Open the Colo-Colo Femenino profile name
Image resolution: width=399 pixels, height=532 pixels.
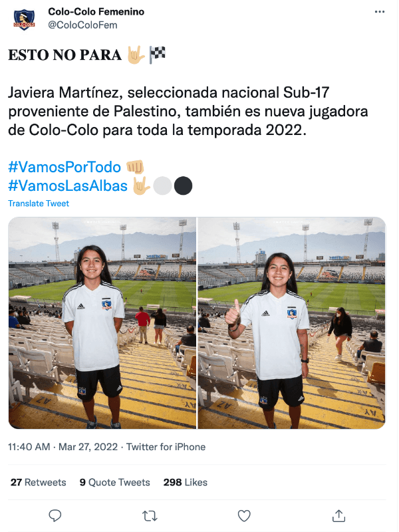pyautogui.click(x=96, y=11)
